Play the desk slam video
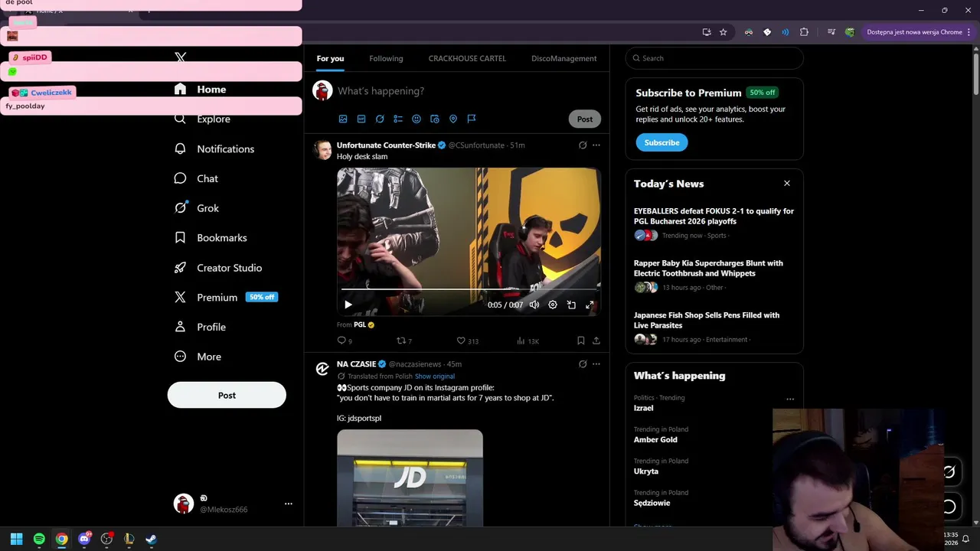Viewport: 980px width, 551px height. tap(348, 305)
